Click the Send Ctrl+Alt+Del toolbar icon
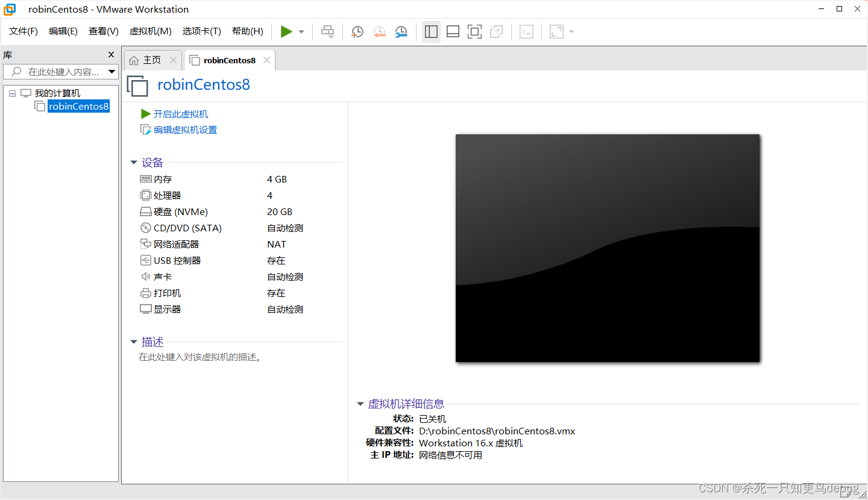 coord(327,31)
